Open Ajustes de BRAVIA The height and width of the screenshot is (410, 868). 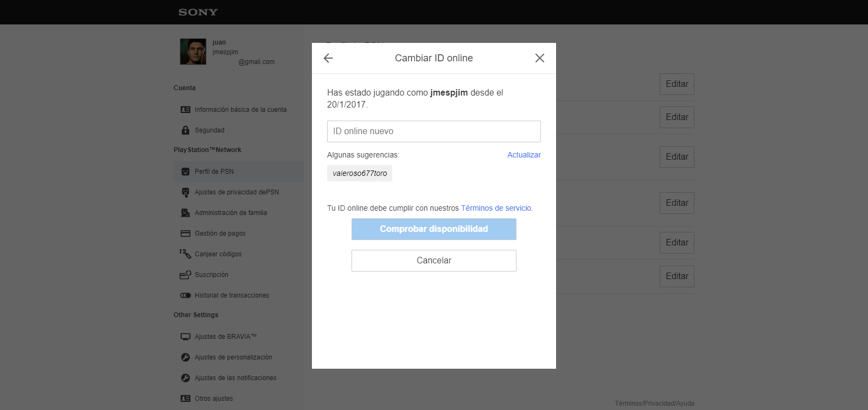point(226,337)
